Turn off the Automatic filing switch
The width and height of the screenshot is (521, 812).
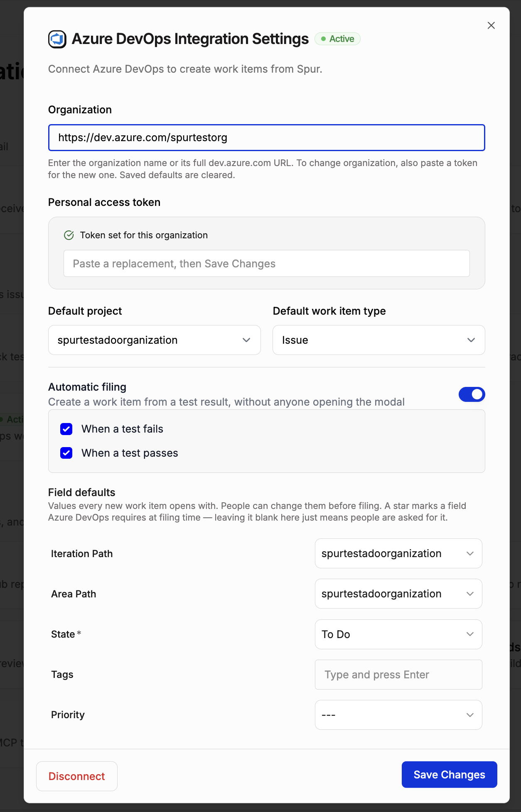click(472, 394)
